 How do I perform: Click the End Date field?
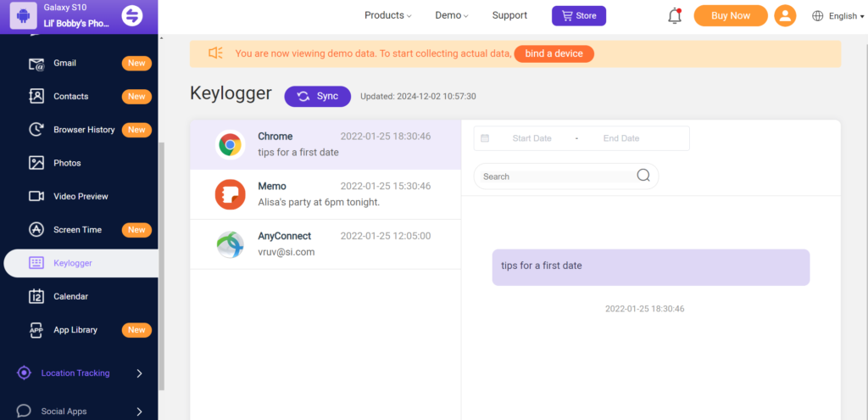coord(621,138)
